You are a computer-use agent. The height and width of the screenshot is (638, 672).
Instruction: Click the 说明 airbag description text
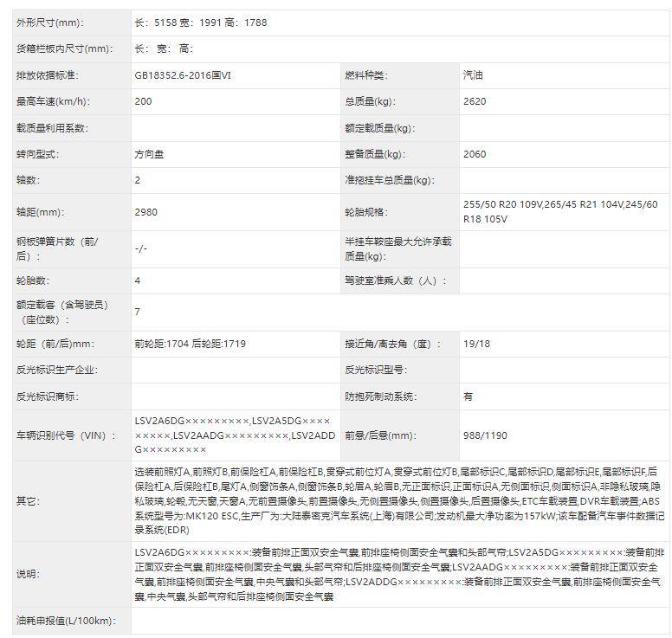(x=398, y=574)
